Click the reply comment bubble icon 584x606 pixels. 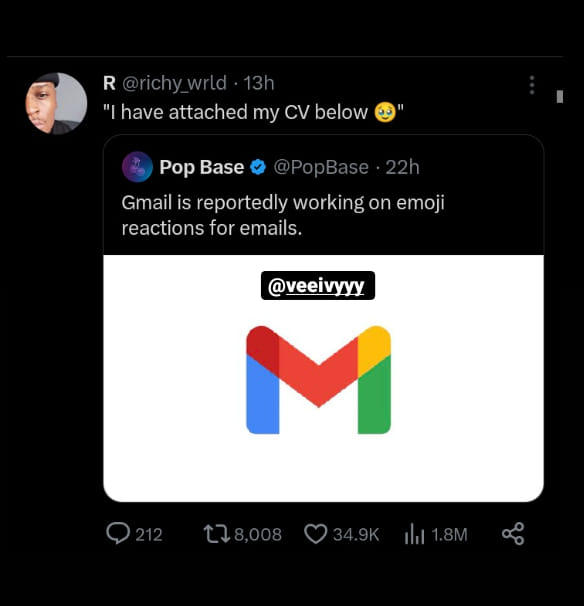(118, 533)
